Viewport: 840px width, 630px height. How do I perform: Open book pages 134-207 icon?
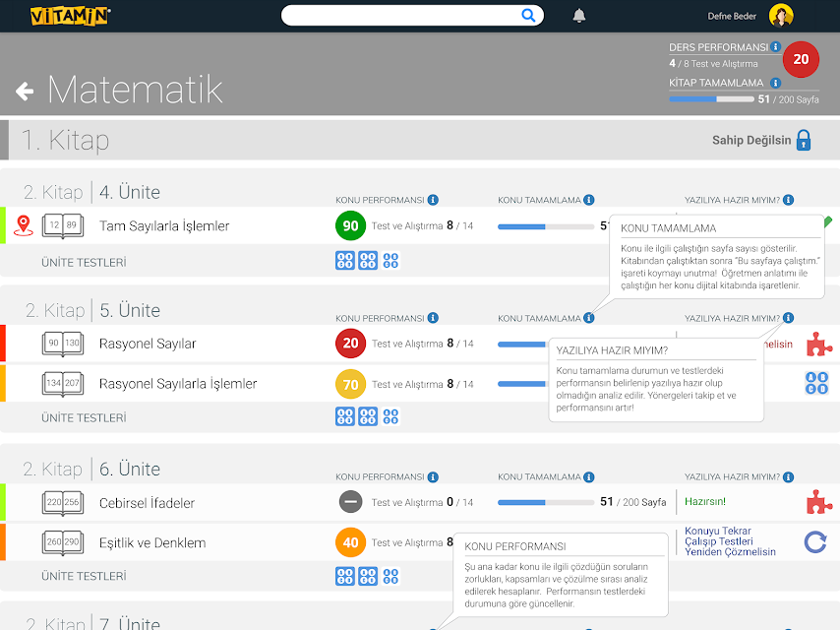[63, 384]
